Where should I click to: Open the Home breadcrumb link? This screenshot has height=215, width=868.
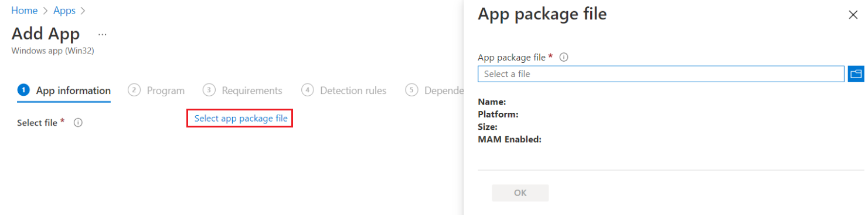(24, 11)
